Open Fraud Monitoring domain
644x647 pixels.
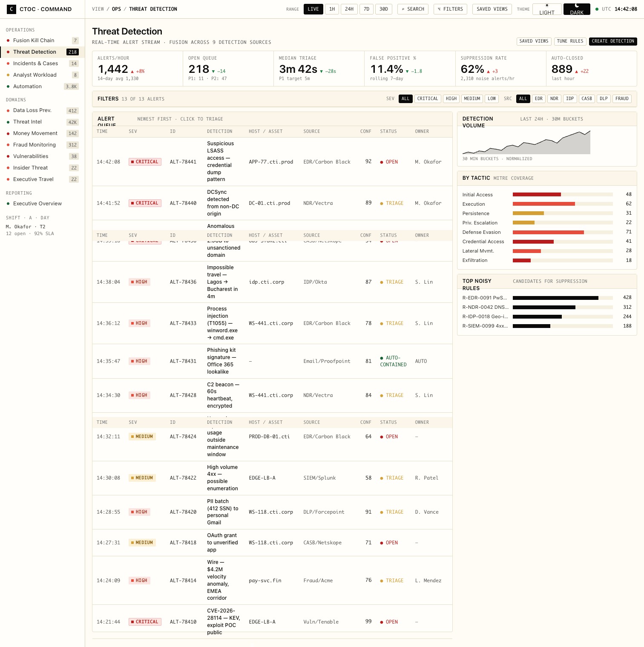click(43, 145)
